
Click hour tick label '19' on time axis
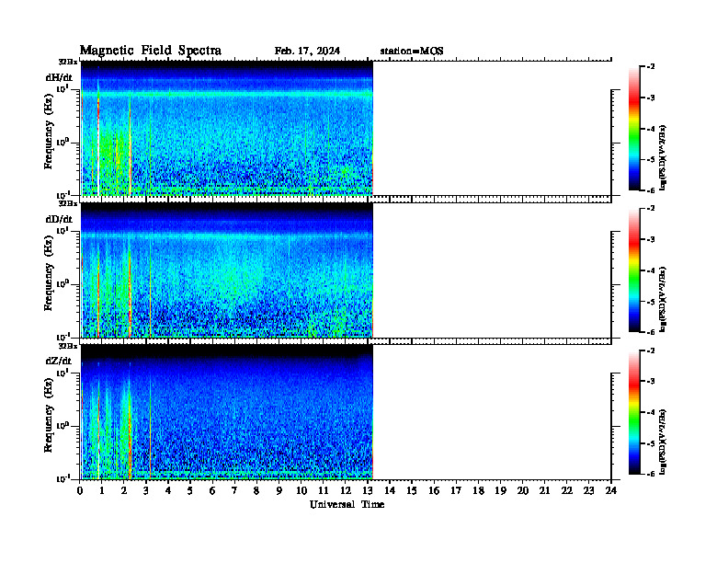(x=500, y=491)
